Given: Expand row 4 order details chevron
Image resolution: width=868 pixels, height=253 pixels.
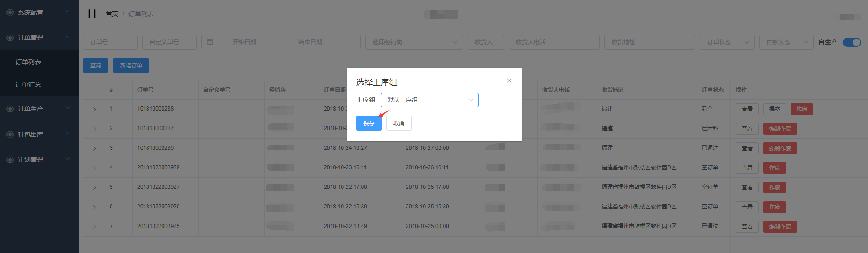Looking at the screenshot, I should (x=94, y=168).
